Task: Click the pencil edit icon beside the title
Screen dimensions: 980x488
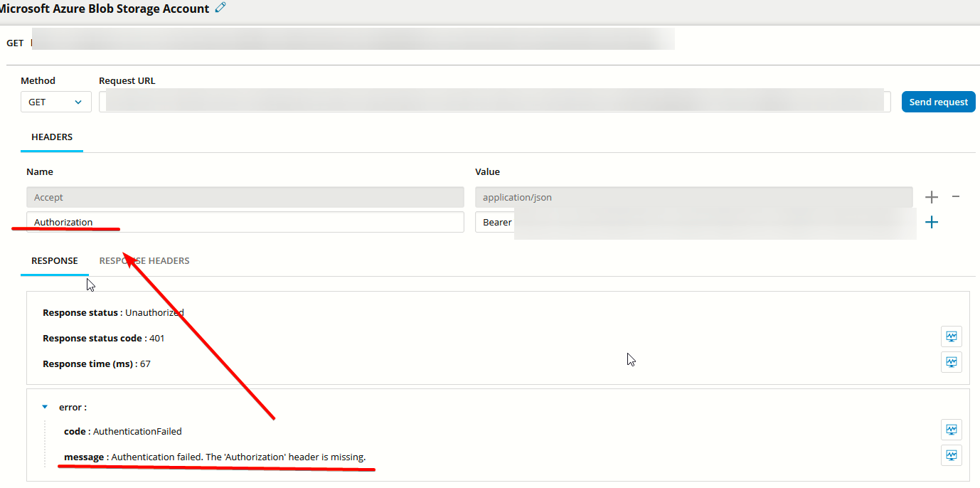Action: (220, 8)
